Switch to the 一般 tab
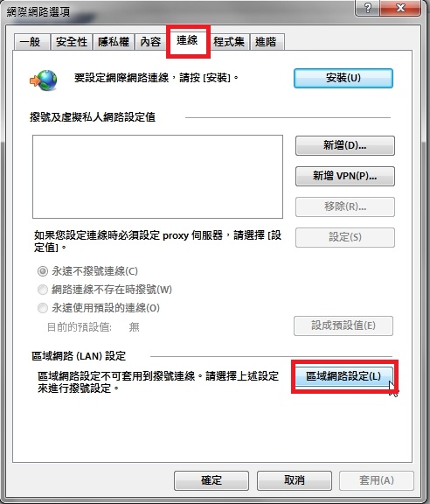Screen dimensions: 430x504 tap(31, 42)
